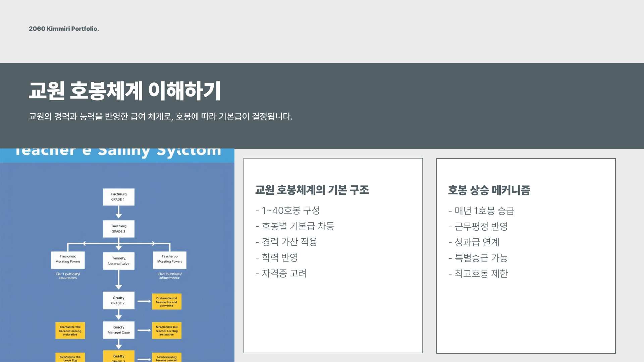
Task: Select the bullet 근무평정 반영
Action: (x=478, y=227)
